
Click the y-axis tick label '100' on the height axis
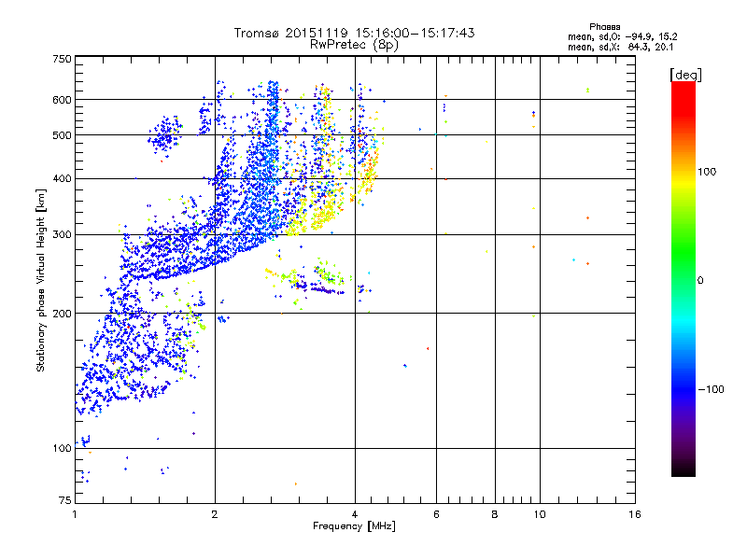coord(62,449)
